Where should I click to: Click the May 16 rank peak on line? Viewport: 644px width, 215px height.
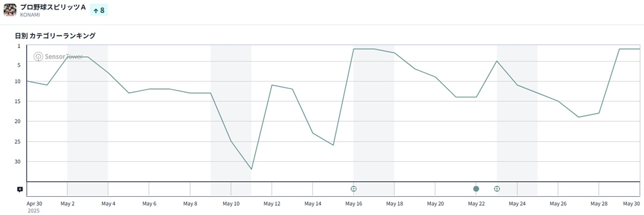354,49
